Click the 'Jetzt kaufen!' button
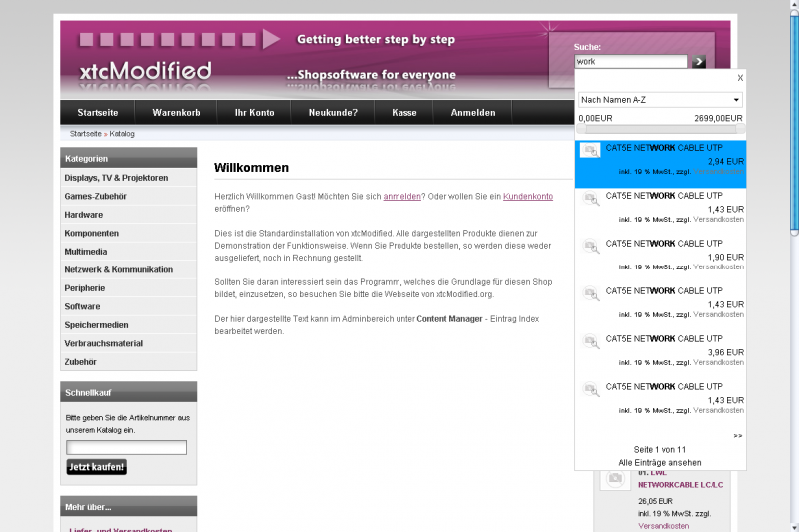 coord(96,467)
